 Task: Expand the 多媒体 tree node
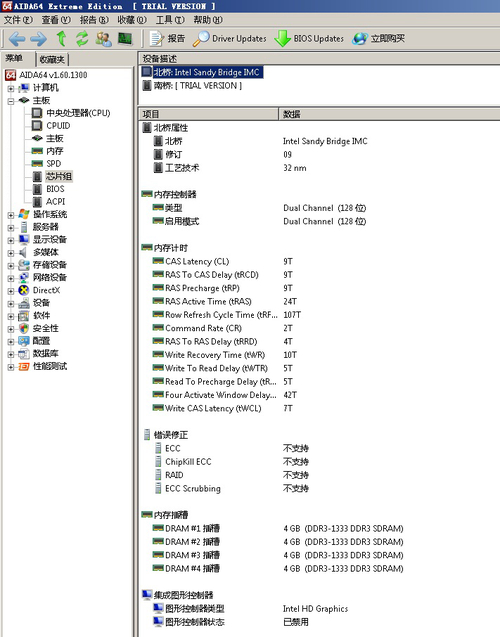(x=11, y=252)
